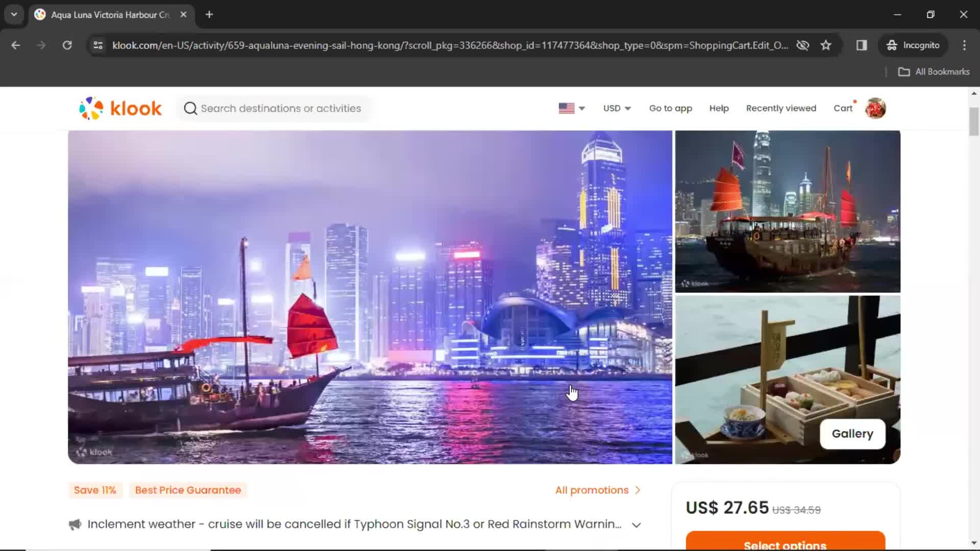980x551 pixels.
Task: Click the Cart icon
Action: 843,108
